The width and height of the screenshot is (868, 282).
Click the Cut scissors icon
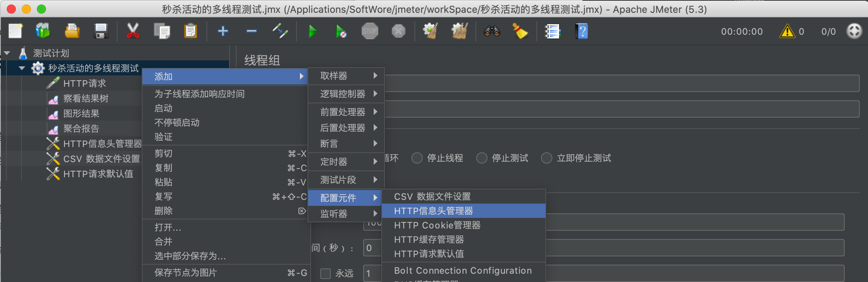[x=133, y=31]
